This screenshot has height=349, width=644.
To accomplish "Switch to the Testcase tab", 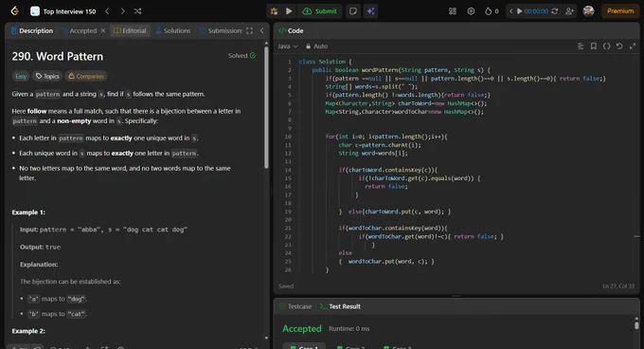I will pyautogui.click(x=295, y=306).
